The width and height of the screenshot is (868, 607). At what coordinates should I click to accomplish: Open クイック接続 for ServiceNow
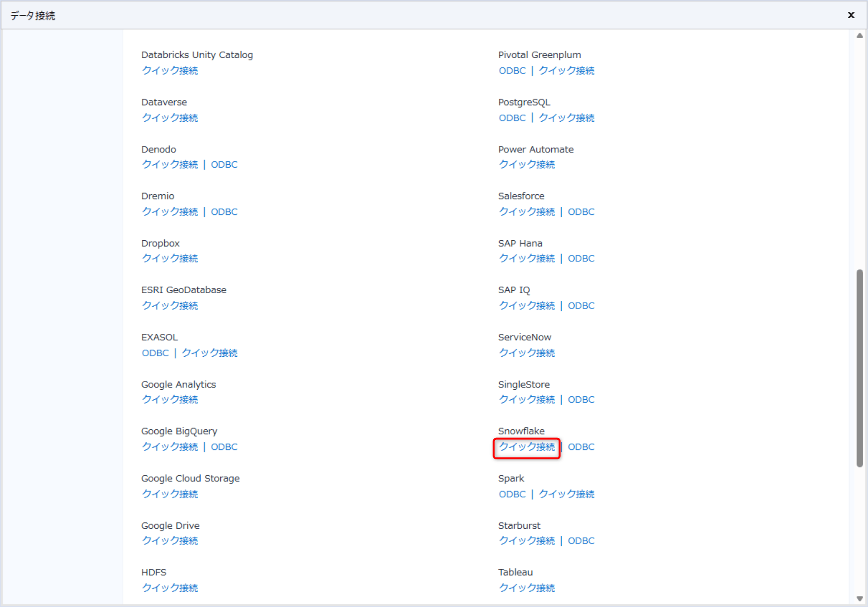(x=526, y=352)
